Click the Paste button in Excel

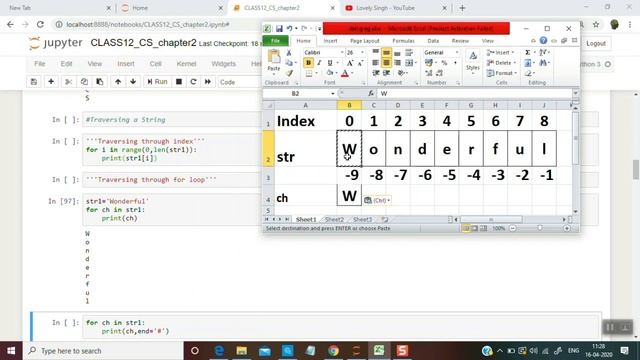[273, 61]
